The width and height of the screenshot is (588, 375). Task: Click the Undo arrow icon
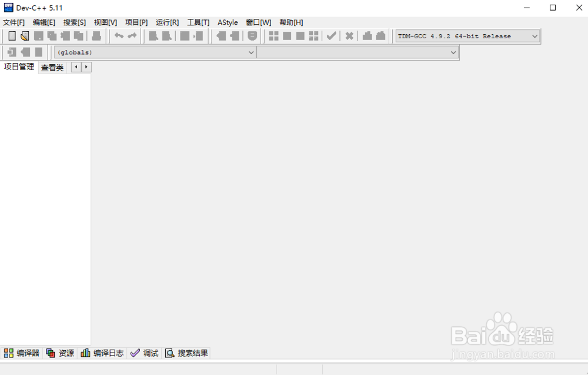click(119, 36)
